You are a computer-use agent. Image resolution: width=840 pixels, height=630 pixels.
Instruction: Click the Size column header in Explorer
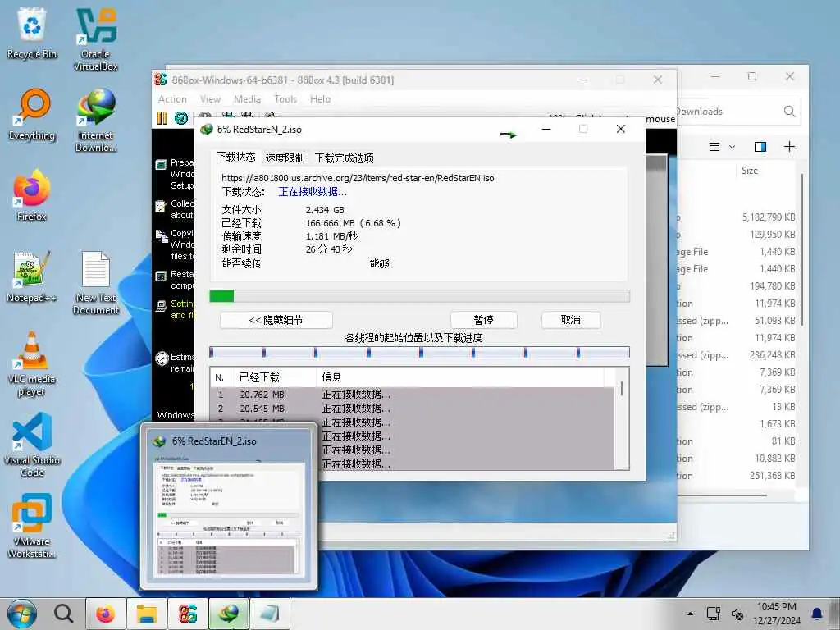[x=750, y=171]
